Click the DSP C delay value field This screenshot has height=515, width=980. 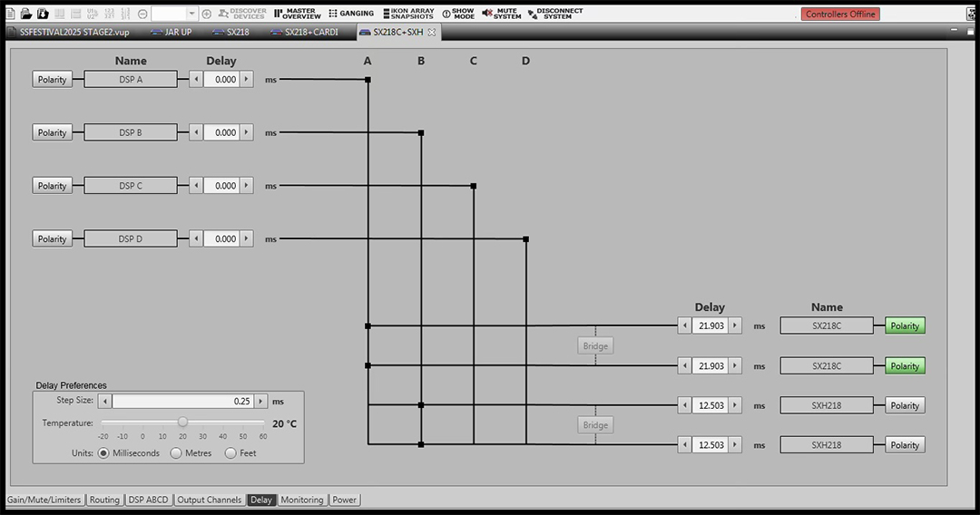pos(221,186)
